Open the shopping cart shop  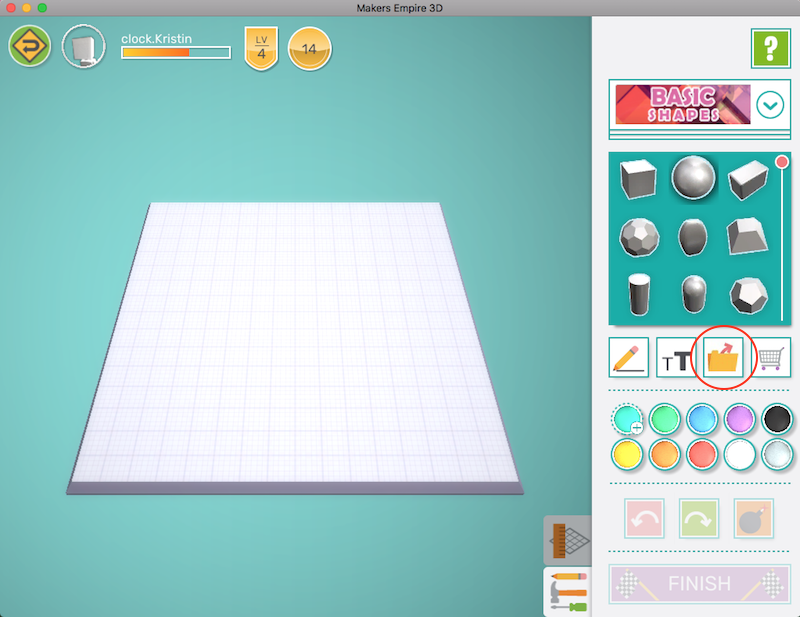770,357
